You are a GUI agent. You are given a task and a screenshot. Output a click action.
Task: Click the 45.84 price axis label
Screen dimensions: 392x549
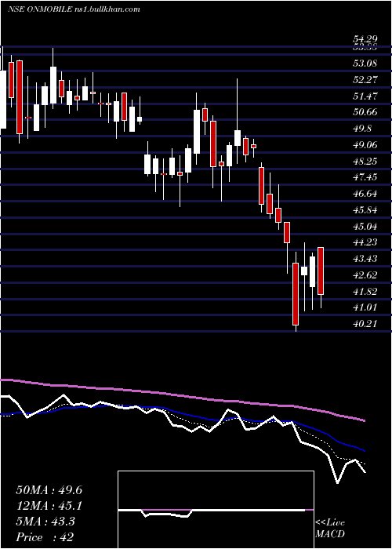tap(365, 210)
